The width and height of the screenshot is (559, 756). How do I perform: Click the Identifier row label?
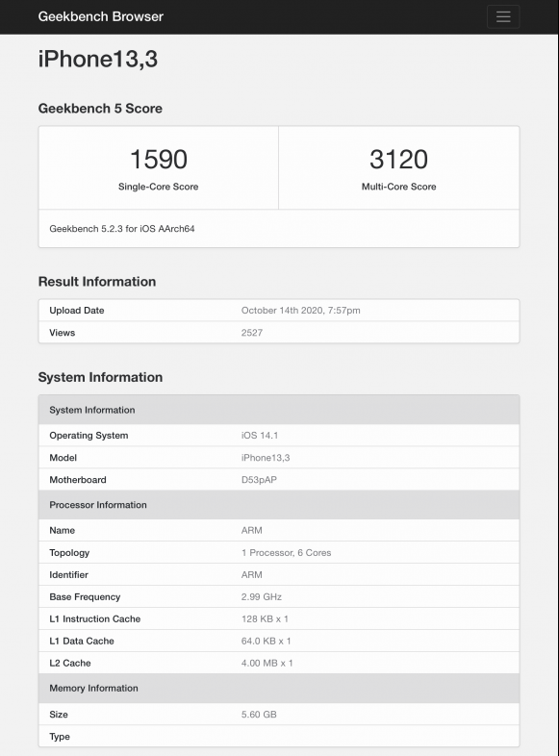tap(68, 575)
